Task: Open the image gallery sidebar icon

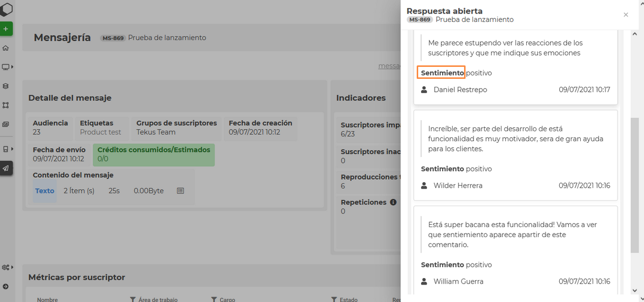Action: click(x=6, y=124)
